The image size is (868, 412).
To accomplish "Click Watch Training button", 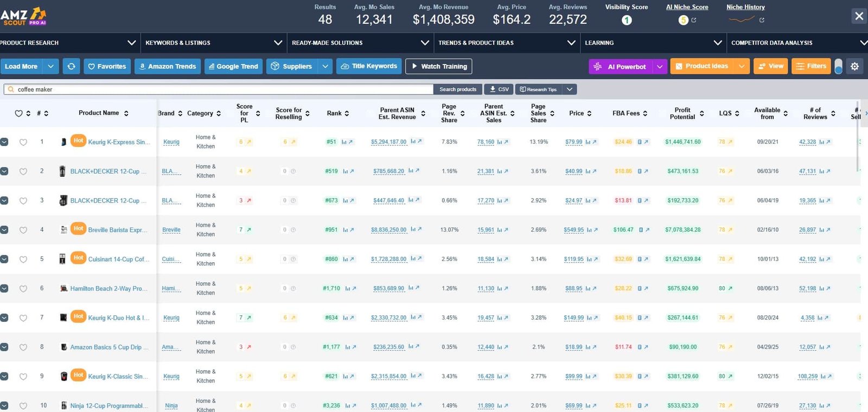I will click(438, 66).
